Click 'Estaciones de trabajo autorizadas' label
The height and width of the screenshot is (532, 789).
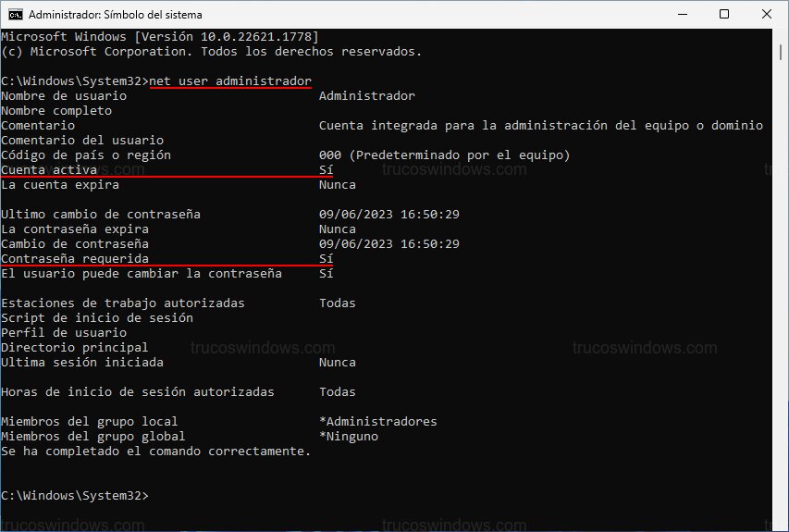pos(123,303)
